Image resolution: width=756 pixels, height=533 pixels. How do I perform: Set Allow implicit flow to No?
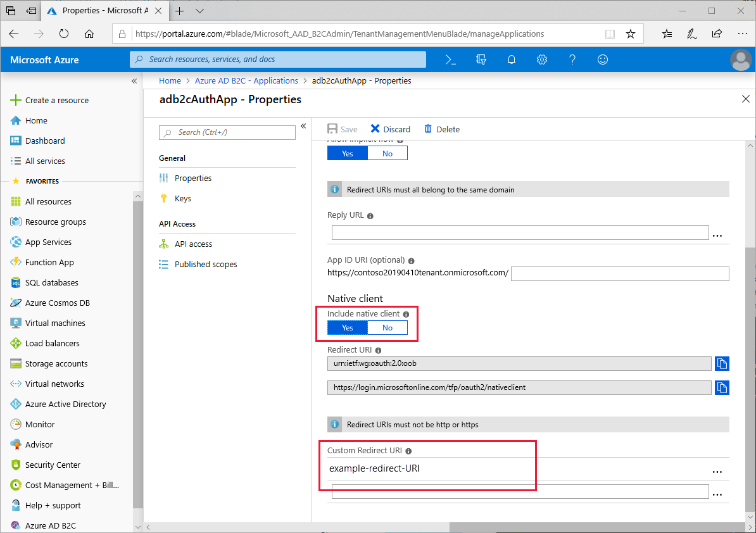(x=387, y=153)
